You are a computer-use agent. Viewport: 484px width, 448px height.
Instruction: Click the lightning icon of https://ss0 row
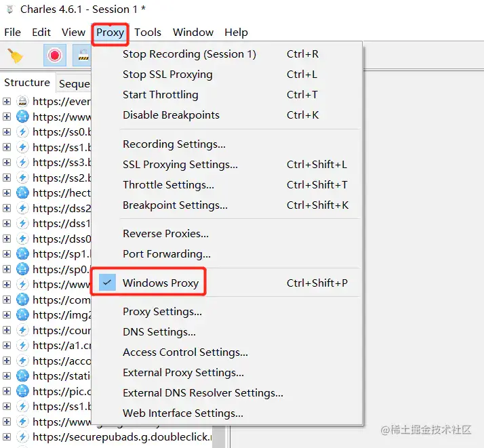22,131
